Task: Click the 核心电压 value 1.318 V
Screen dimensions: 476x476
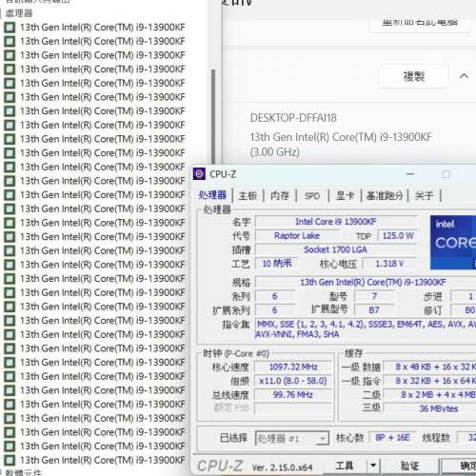Action: 389,264
